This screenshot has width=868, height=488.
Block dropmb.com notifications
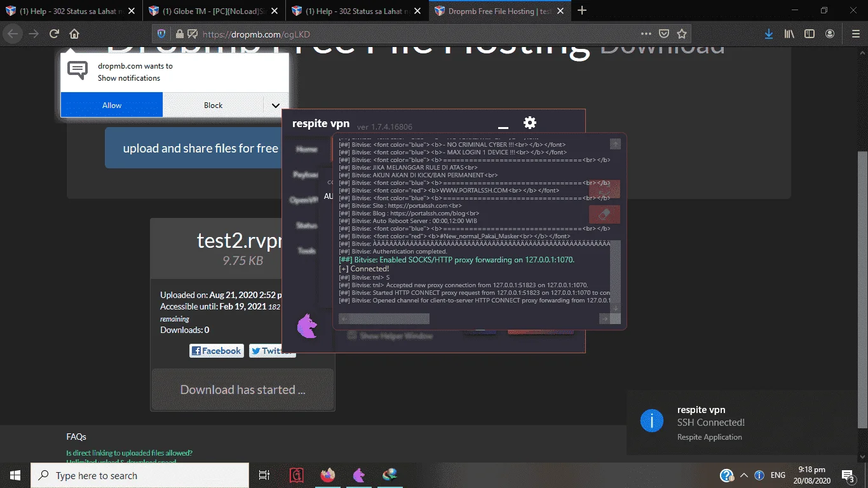[214, 105]
